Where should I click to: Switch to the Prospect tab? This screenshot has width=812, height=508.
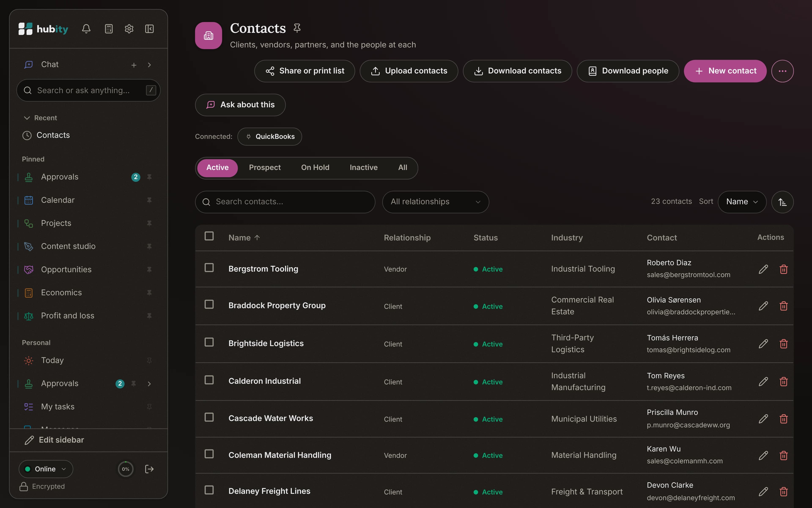[265, 168]
